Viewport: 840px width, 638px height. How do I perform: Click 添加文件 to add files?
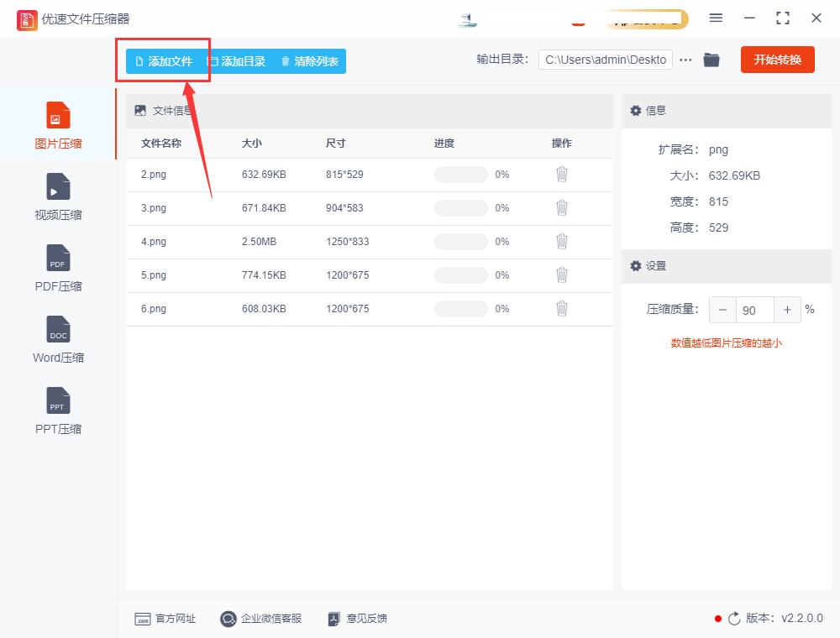(165, 60)
